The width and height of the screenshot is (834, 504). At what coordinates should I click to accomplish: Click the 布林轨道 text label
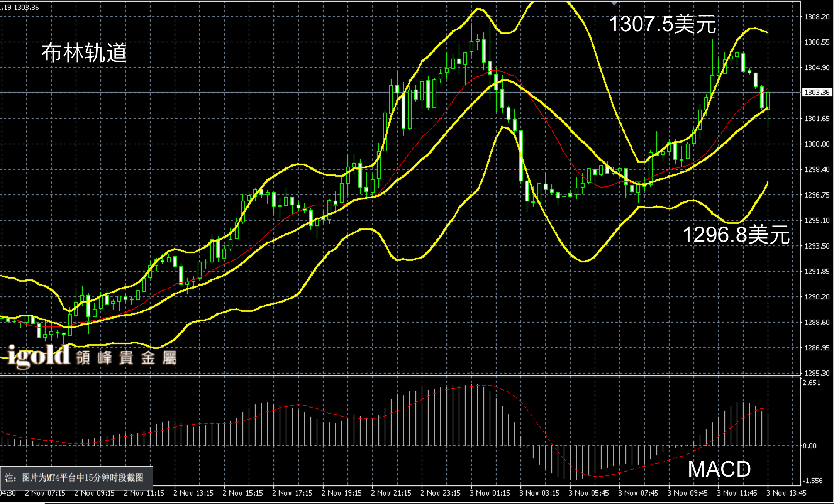[x=84, y=52]
